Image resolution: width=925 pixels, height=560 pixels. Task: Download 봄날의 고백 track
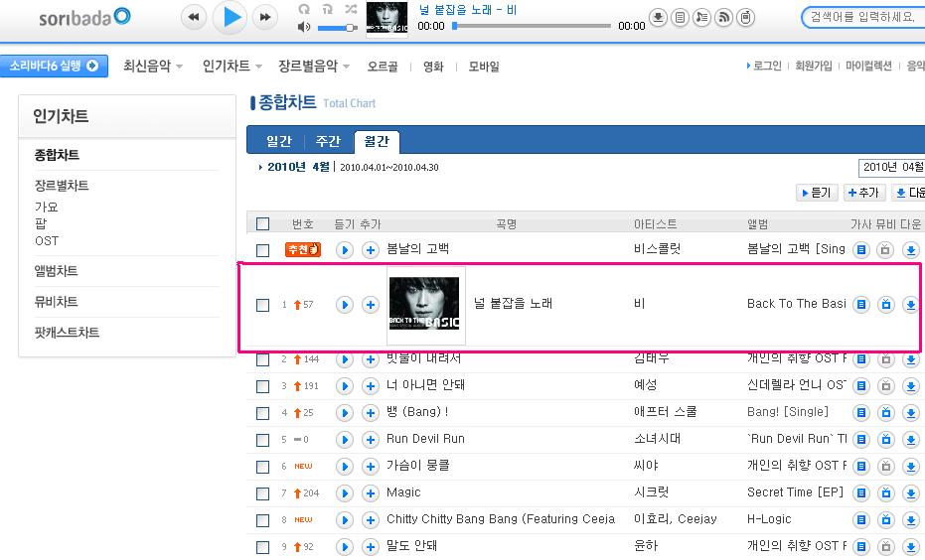[911, 250]
